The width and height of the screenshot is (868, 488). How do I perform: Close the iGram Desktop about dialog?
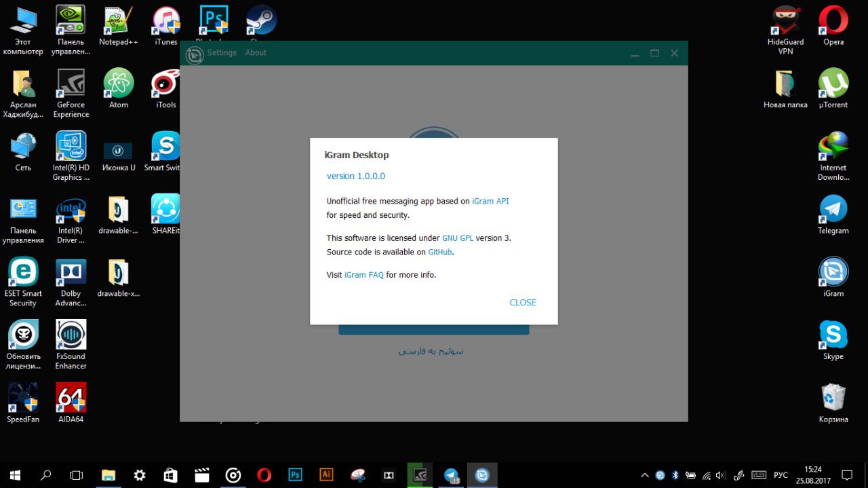523,303
